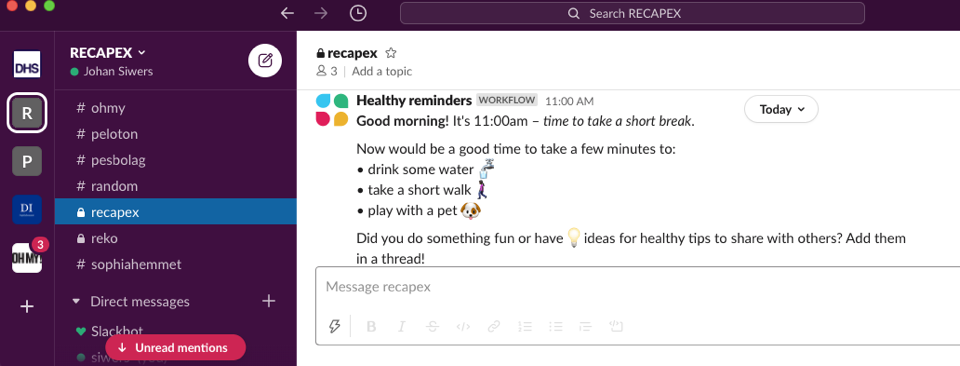
Task: Toggle italic formatting in composer
Action: tap(402, 326)
